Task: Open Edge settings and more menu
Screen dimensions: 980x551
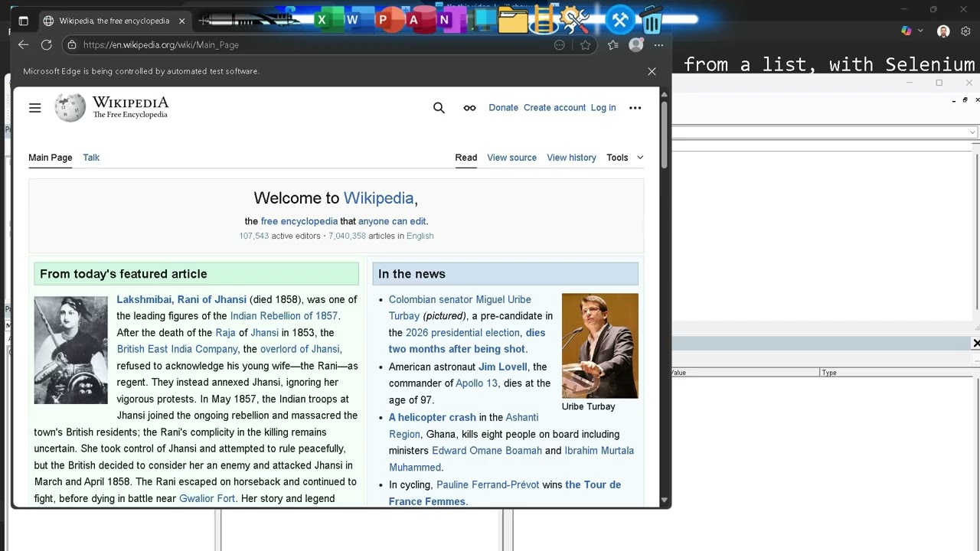Action: click(658, 45)
